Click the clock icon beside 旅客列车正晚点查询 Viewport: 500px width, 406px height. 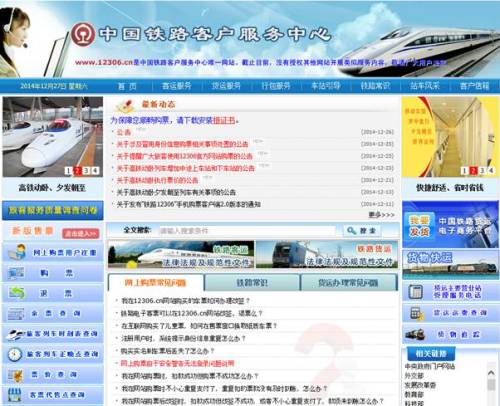tap(15, 354)
